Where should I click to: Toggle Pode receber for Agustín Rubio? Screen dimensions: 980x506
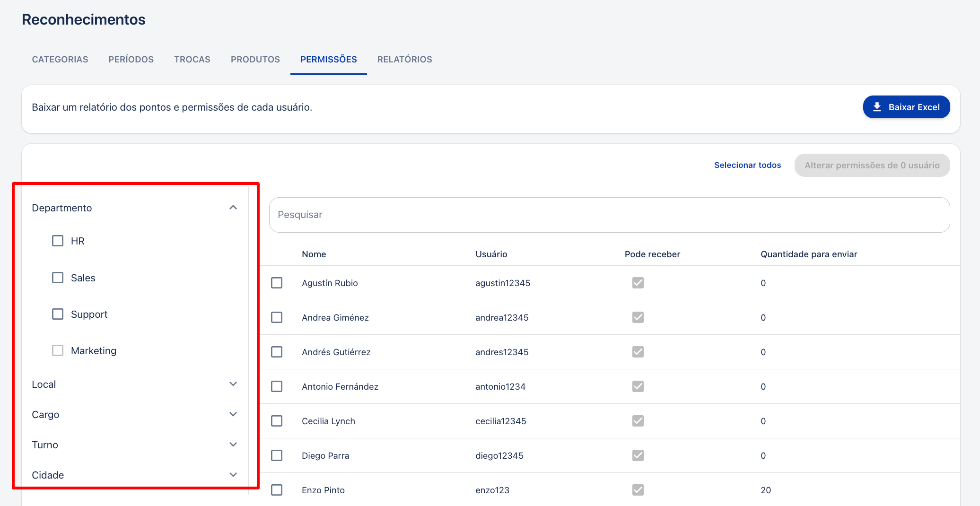click(638, 283)
